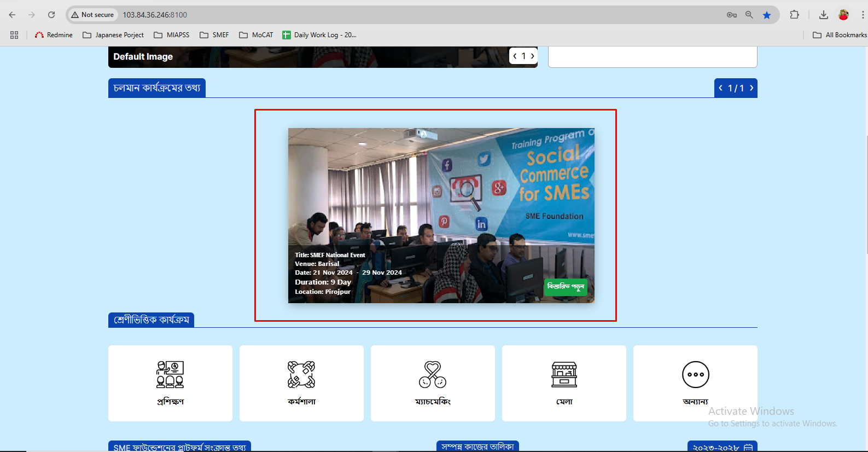Click the ম্যাচমেকিং card label
This screenshot has height=452, width=868.
(433, 402)
